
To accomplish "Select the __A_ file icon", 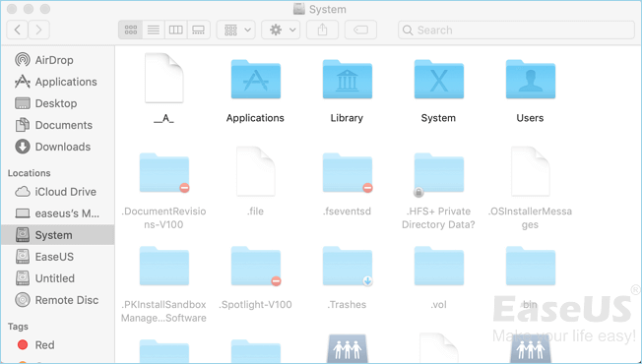I will [x=164, y=78].
